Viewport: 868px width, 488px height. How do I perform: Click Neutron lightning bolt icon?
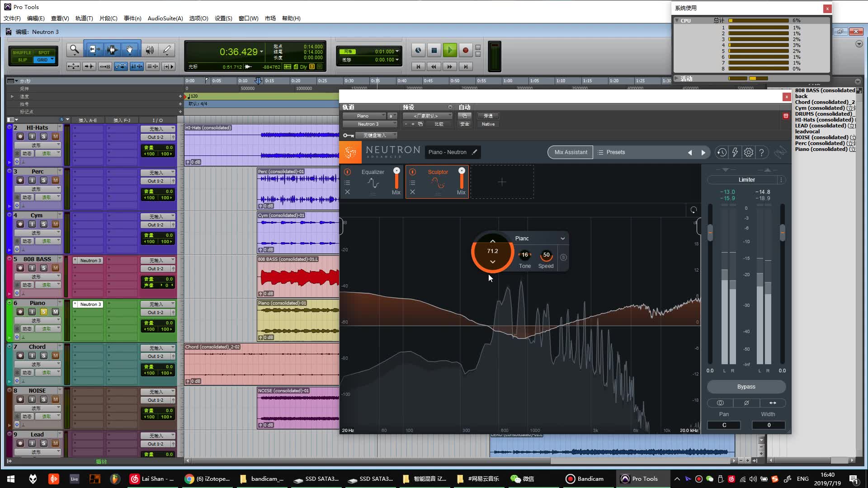[735, 152]
